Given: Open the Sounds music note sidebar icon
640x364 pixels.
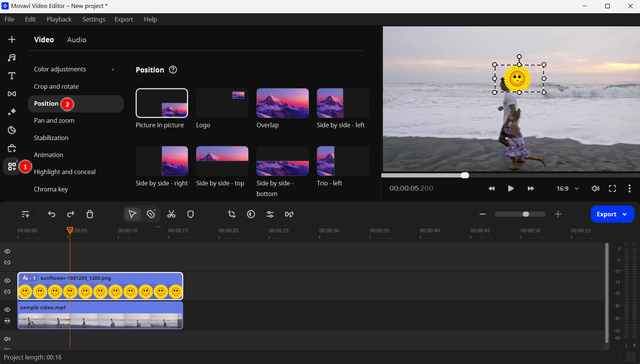Looking at the screenshot, I should 12,57.
